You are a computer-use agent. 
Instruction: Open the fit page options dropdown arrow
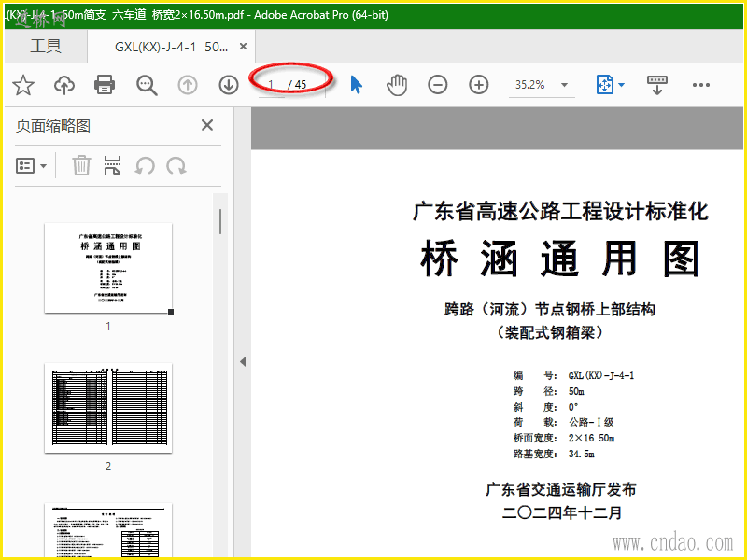point(622,86)
